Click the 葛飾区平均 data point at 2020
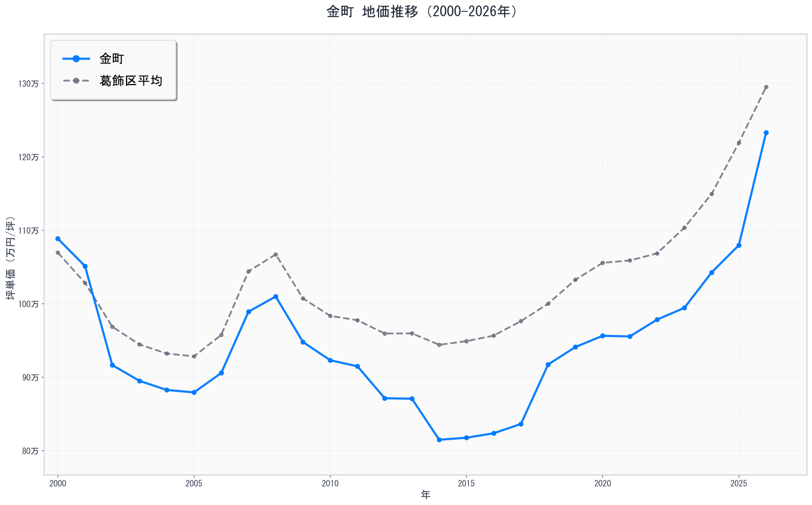812x505 pixels. pyautogui.click(x=603, y=263)
